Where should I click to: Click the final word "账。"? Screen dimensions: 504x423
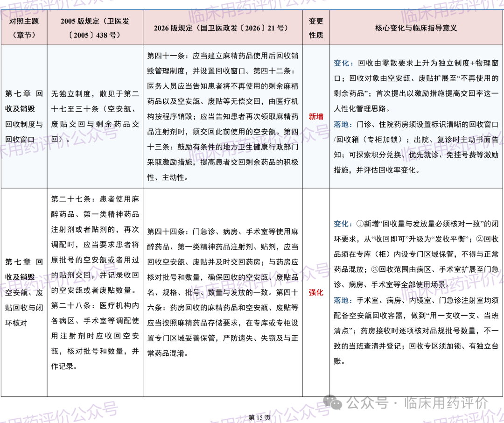339,361
